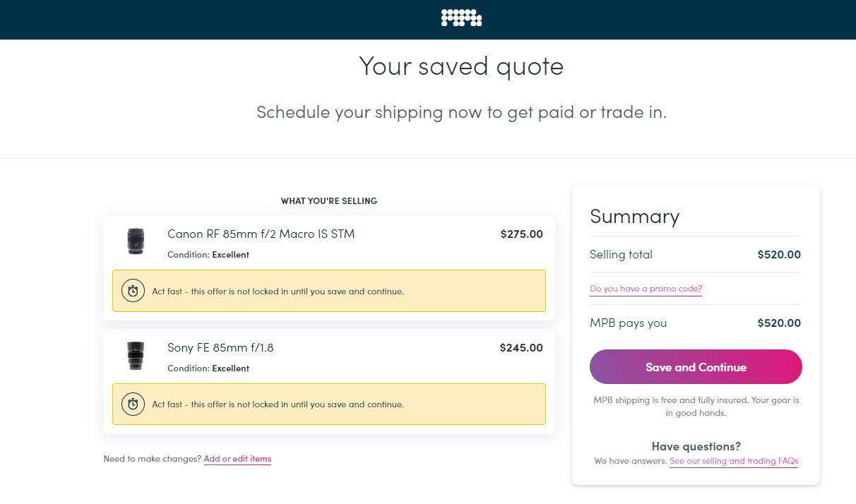Click the Selling total row in Summary
Screen dimensions: 856x504
621,254
